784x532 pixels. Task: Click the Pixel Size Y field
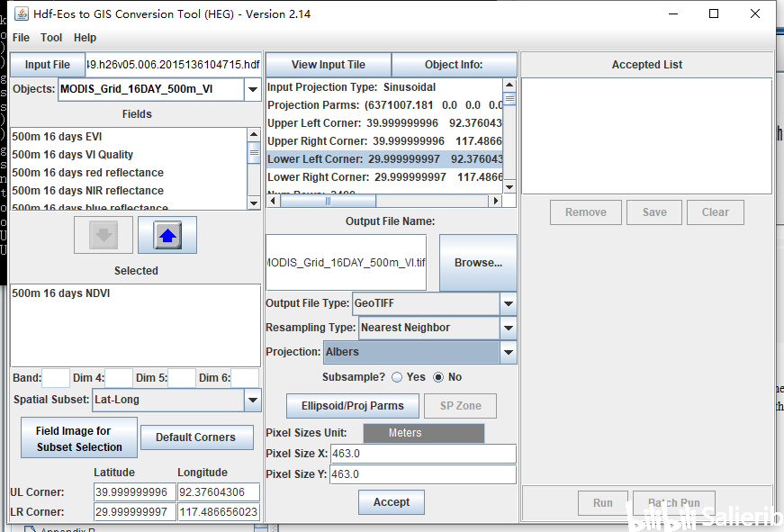pyautogui.click(x=423, y=474)
